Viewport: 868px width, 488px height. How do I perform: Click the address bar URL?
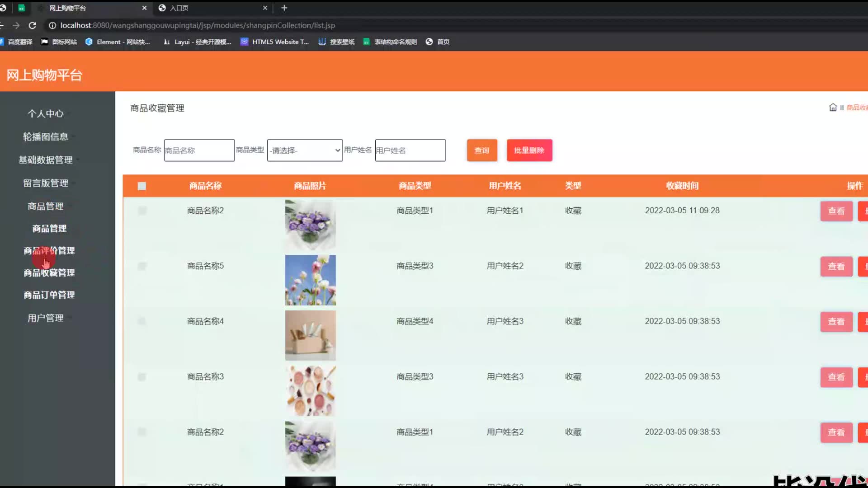[x=198, y=25]
